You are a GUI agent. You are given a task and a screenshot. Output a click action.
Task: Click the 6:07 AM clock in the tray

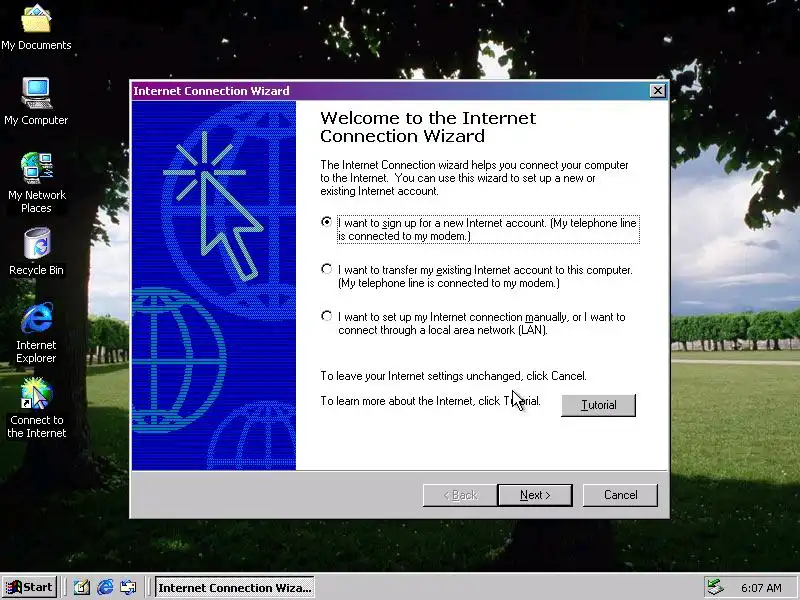(761, 588)
